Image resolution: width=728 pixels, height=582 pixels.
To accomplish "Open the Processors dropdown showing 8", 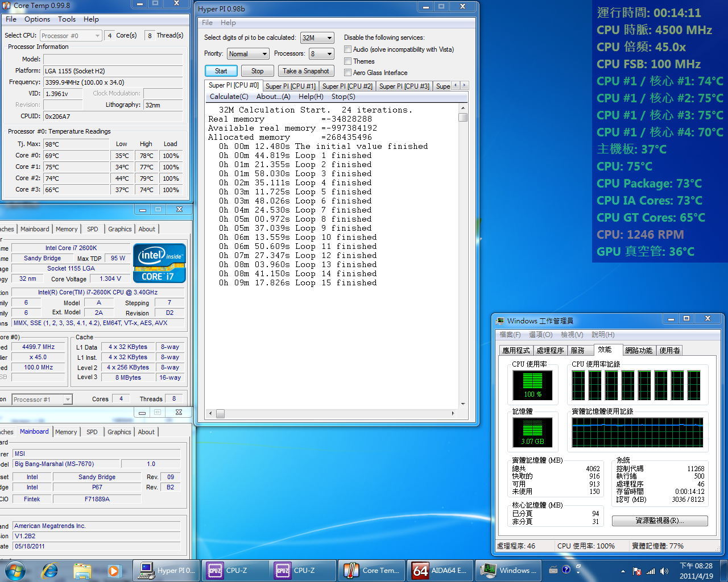I will [x=321, y=53].
